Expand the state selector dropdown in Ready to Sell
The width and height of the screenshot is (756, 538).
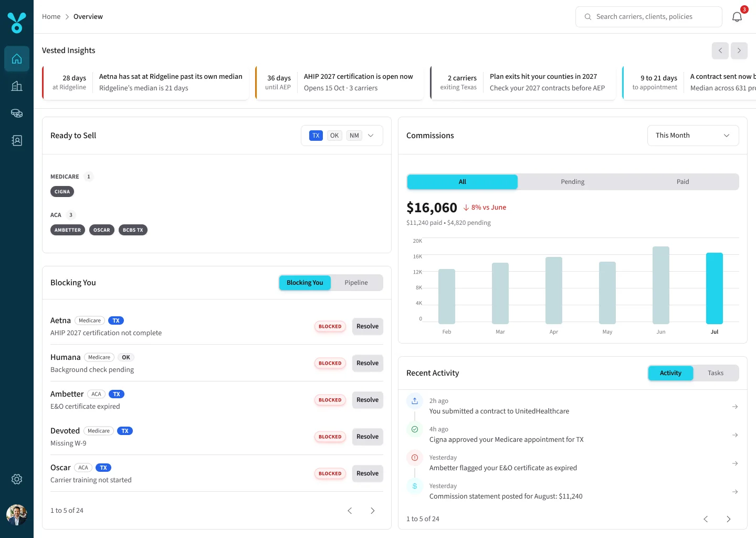342,136
